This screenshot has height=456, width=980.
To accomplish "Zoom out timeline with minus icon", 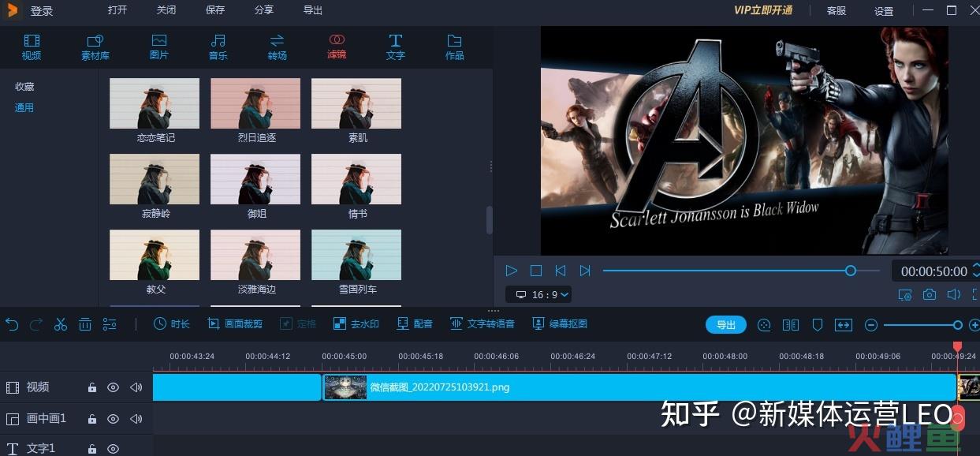I will click(871, 325).
